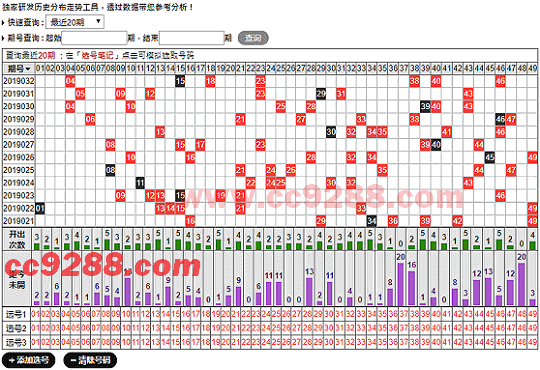
Task: Click red cell 41 in row 2019028
Action: [447, 132]
